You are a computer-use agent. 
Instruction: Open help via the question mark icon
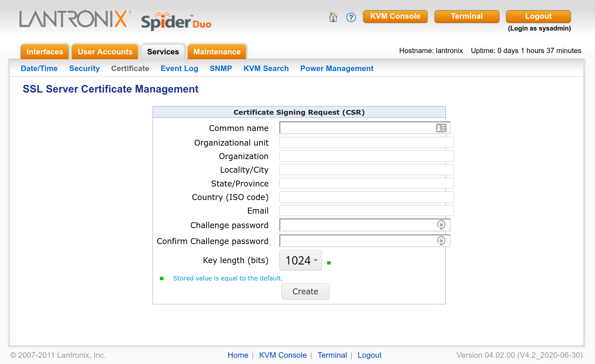point(351,17)
